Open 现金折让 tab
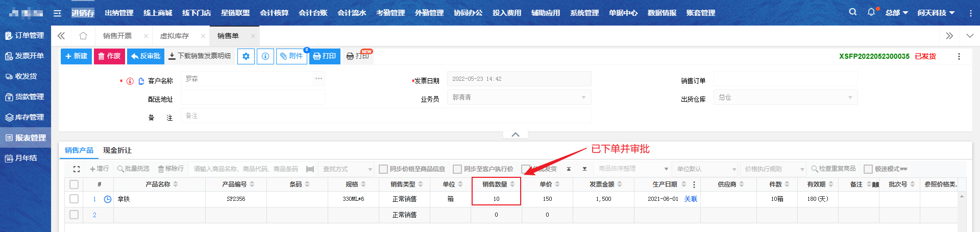This screenshot has width=980, height=232. click(117, 150)
